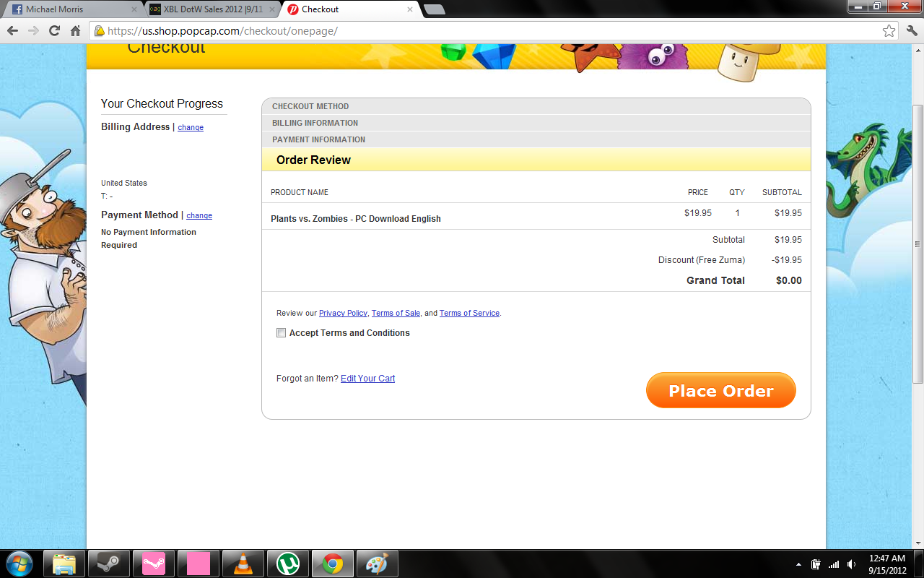Open the Terms of Sale link
The width and height of the screenshot is (924, 578).
(x=396, y=313)
